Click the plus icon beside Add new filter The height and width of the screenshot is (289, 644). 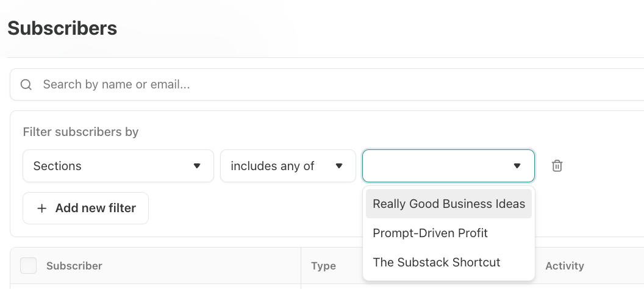coord(42,209)
